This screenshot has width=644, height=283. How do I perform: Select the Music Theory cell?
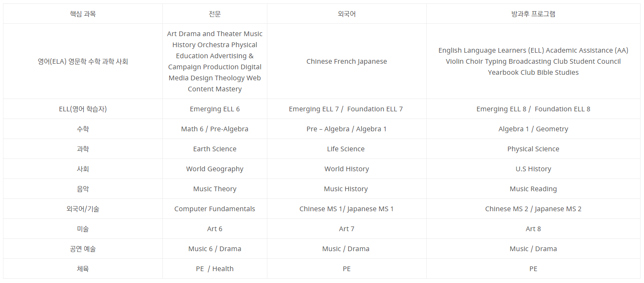(x=215, y=189)
